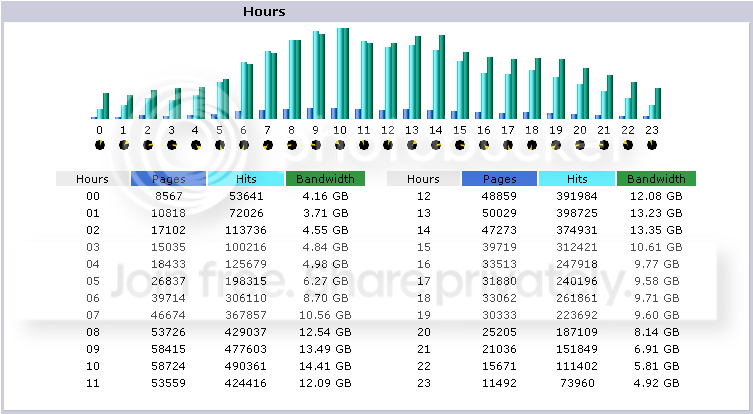This screenshot has height=414, width=753.
Task: Click the left blue Pages column header
Action: click(169, 179)
